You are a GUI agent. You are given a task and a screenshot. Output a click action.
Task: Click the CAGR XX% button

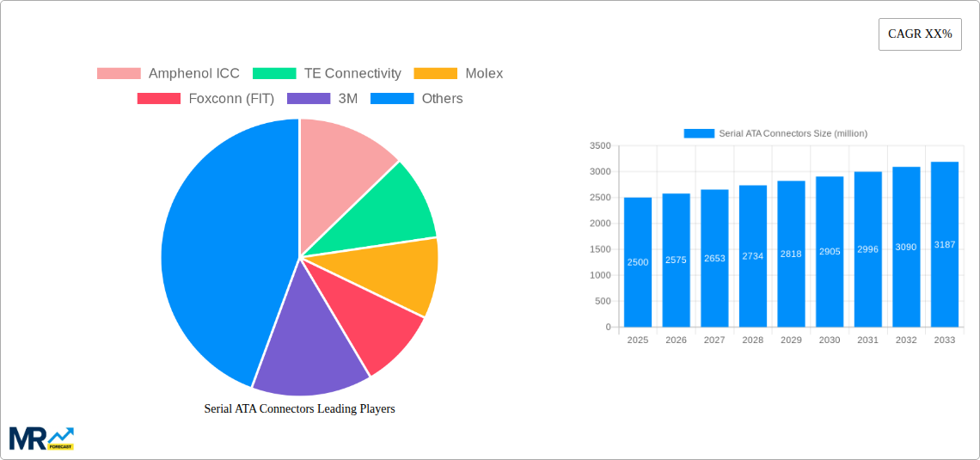point(920,34)
